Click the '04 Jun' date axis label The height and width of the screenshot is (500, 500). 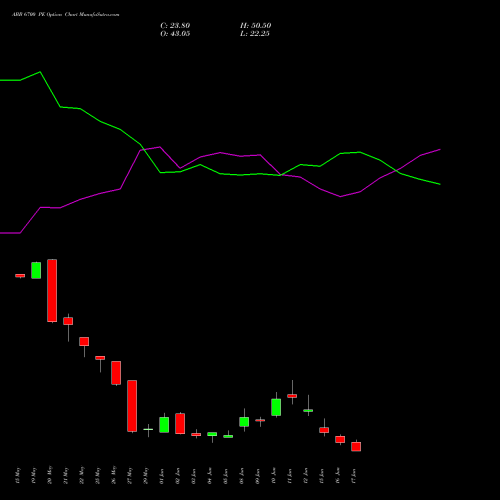click(x=210, y=475)
